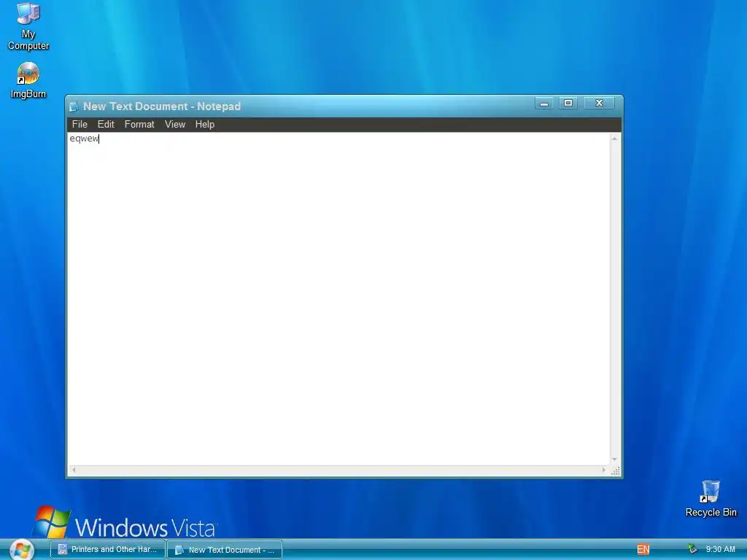Minimize the Notepad window

coord(544,104)
